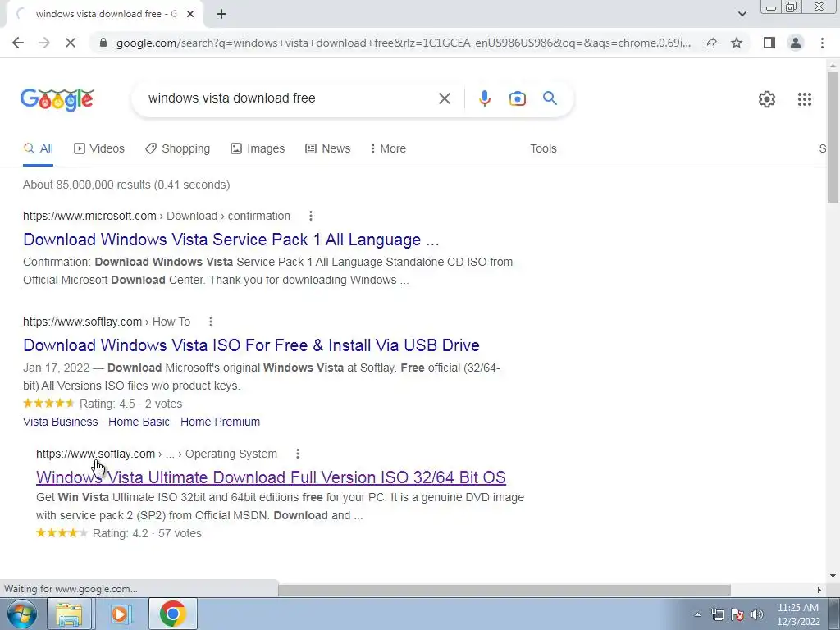Switch to Images tab
This screenshot has height=630, width=840.
click(x=258, y=148)
